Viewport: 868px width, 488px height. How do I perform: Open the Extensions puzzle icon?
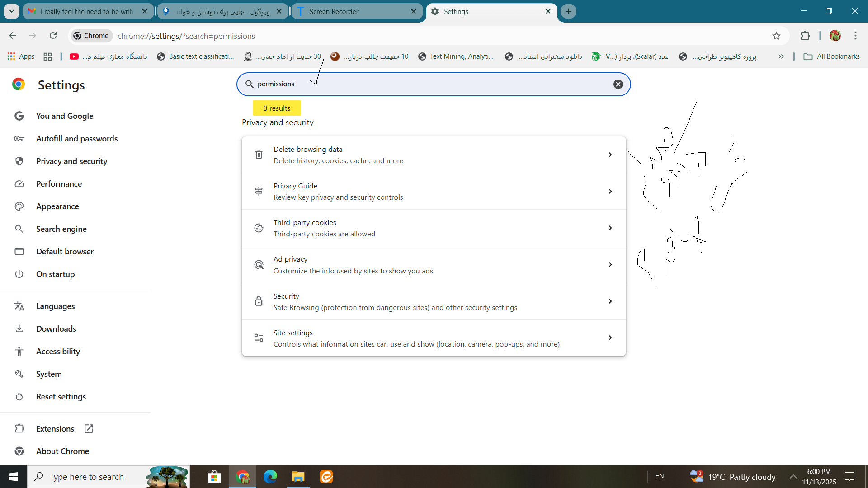[805, 36]
